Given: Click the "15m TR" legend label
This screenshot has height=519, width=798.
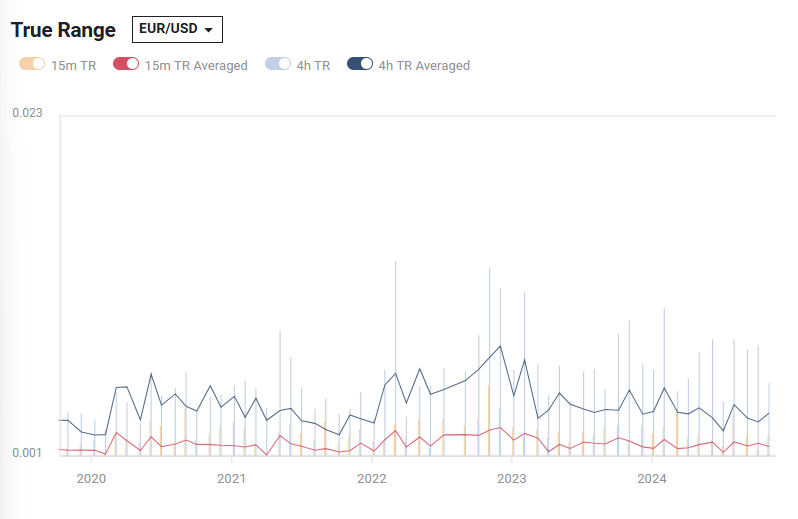Looking at the screenshot, I should (74, 66).
